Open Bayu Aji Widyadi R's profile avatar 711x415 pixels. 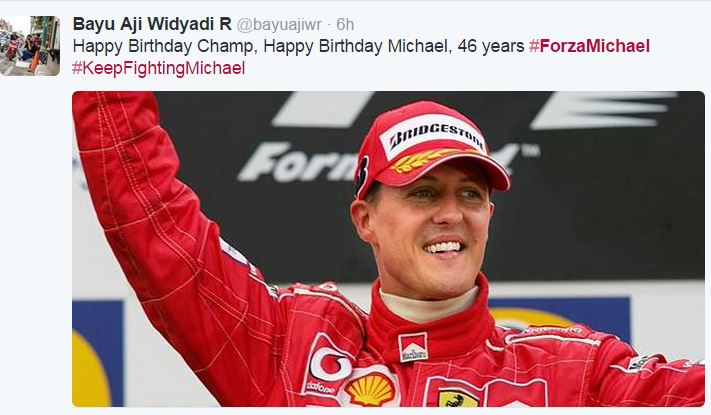[29, 45]
